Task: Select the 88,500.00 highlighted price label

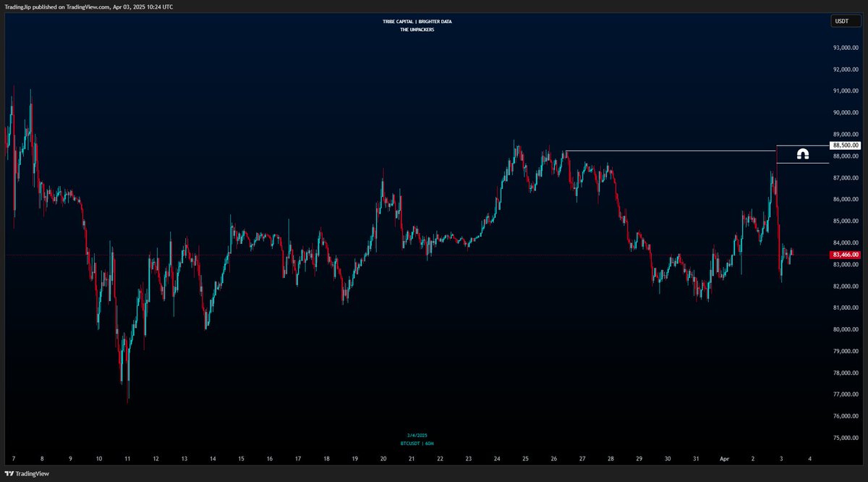Action: pos(845,145)
